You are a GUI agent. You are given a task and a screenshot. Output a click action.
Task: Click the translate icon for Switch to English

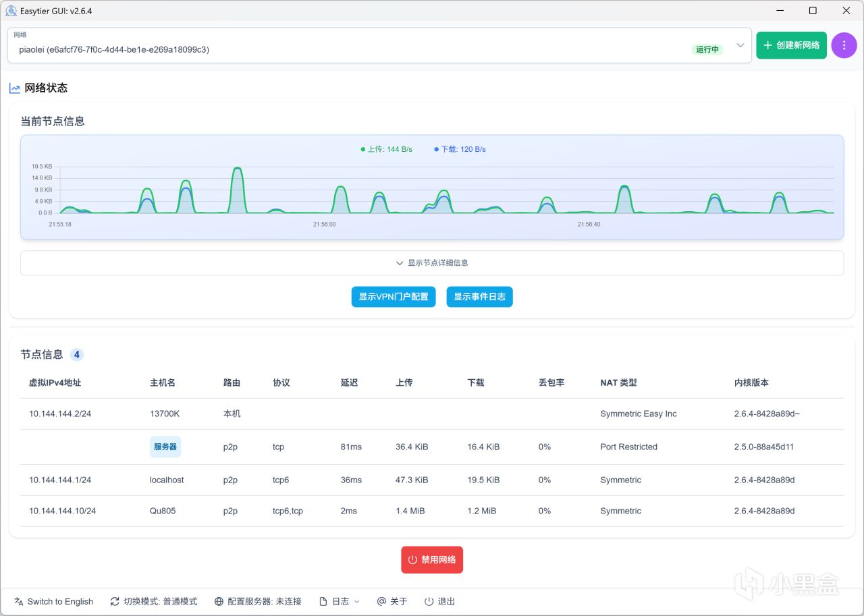[x=19, y=601]
